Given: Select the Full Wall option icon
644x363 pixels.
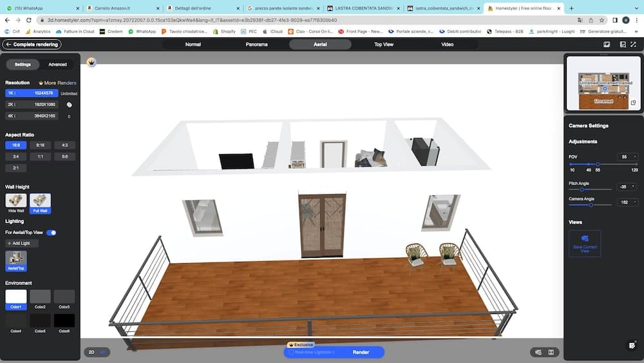Looking at the screenshot, I should 40,201.
